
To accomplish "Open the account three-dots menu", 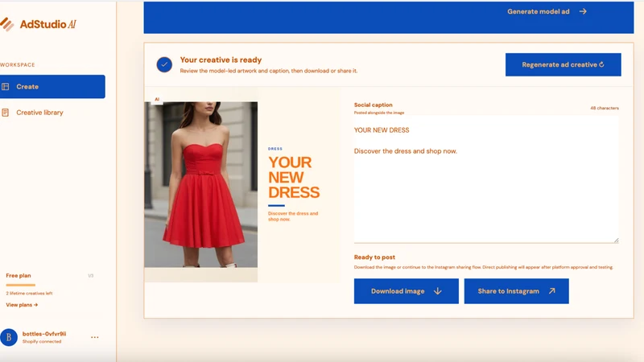I will coord(94,337).
